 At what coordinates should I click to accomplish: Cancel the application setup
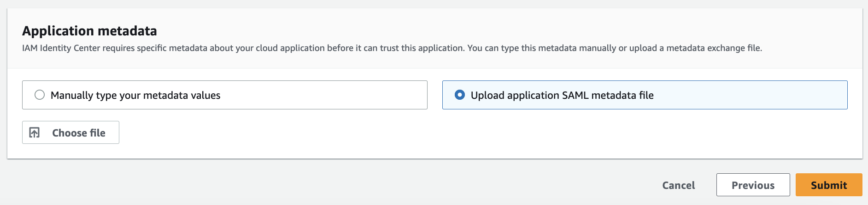(678, 185)
